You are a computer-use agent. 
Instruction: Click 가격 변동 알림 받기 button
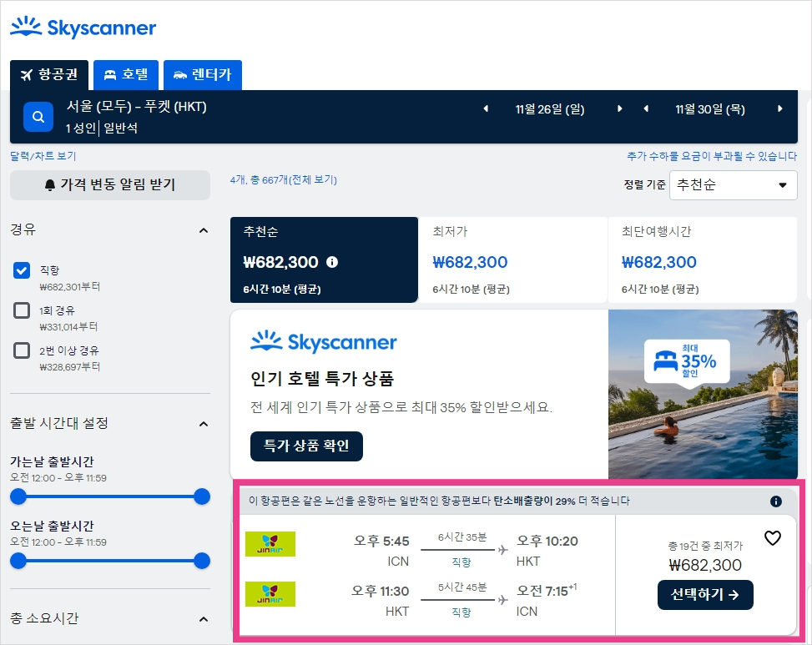110,184
